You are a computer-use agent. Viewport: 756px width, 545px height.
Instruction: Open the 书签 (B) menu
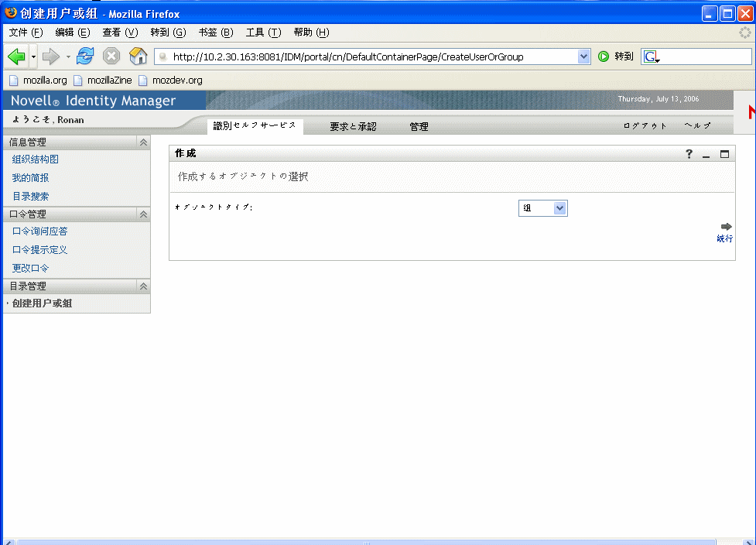point(216,33)
